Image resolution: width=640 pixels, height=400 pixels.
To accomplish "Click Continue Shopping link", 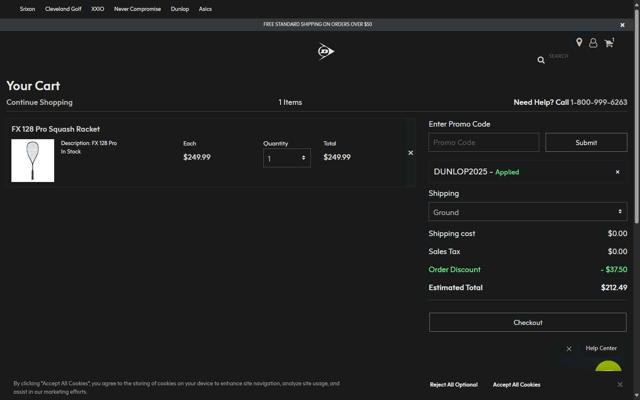I will click(x=39, y=102).
